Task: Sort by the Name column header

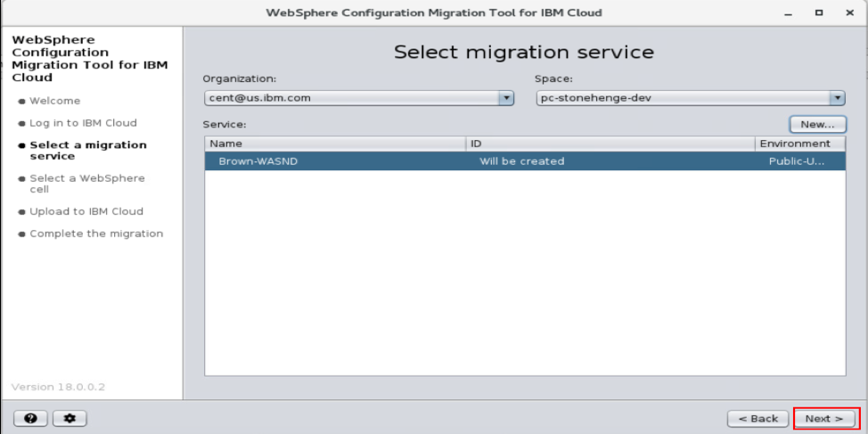Action: tap(335, 143)
